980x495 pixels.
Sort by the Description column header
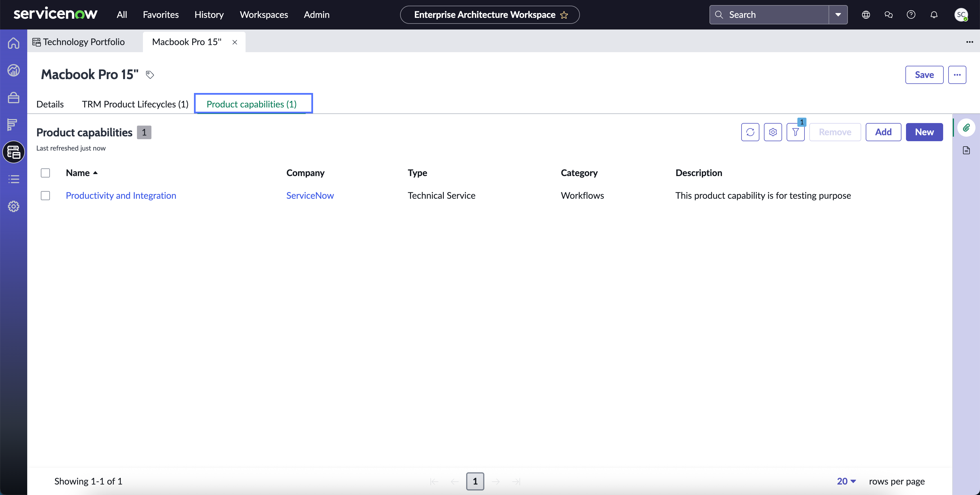698,173
